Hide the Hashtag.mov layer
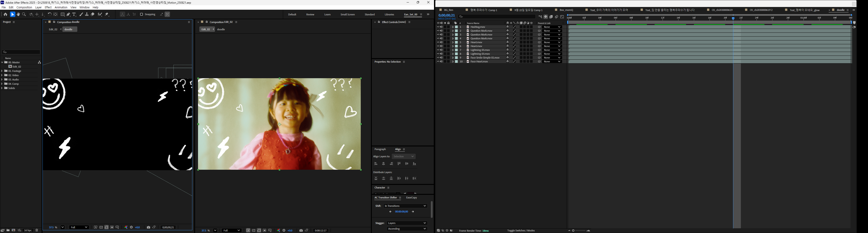This screenshot has width=868, height=233. tap(439, 27)
